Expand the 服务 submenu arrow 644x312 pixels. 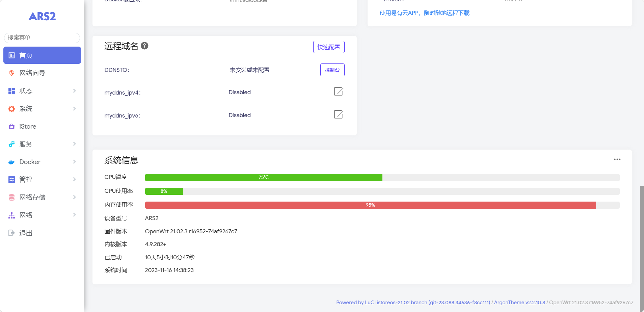pyautogui.click(x=74, y=144)
